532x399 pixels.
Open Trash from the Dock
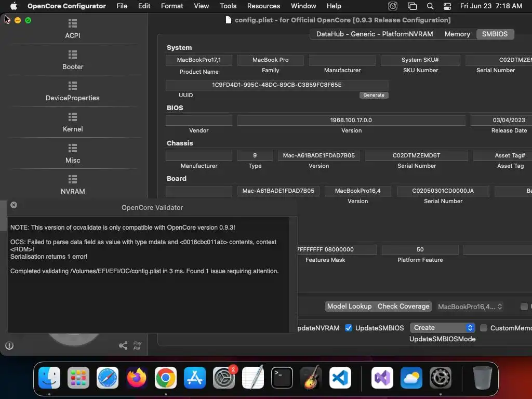483,378
